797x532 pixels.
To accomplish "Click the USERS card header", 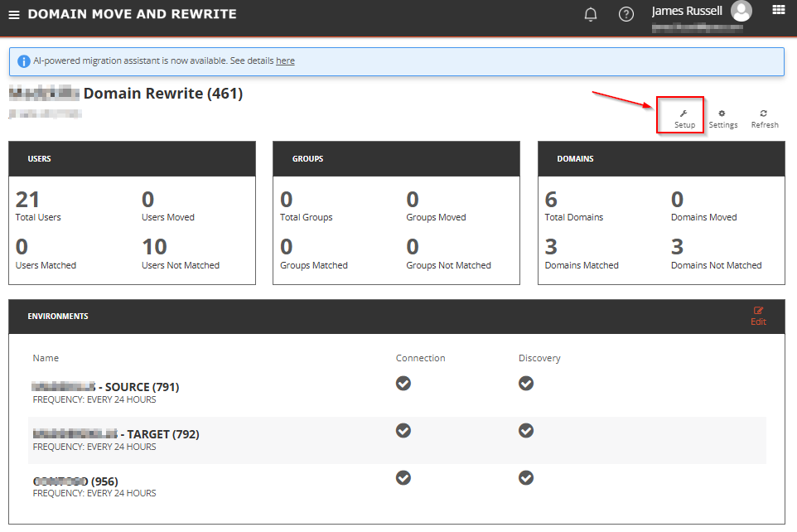I will pyautogui.click(x=133, y=158).
